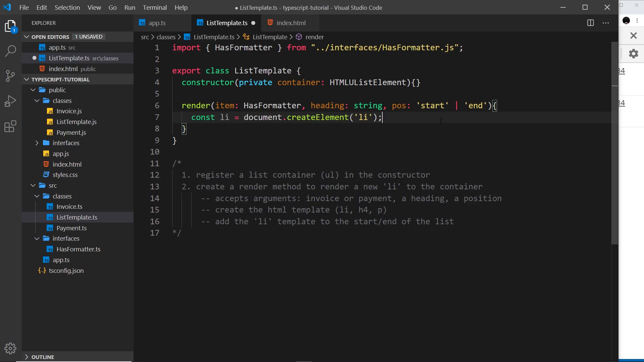Click unsaved dot on ListTemplate.ts tab
This screenshot has width=644, height=362.
point(253,23)
